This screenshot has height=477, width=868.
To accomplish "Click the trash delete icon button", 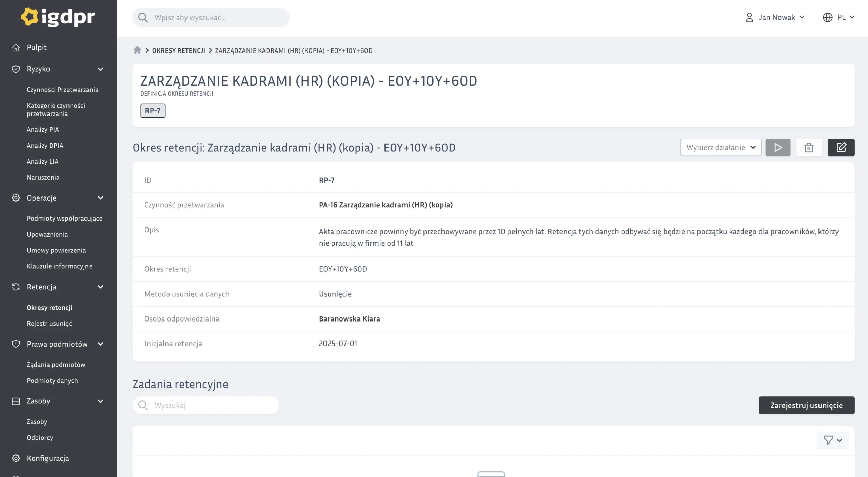I will click(809, 147).
